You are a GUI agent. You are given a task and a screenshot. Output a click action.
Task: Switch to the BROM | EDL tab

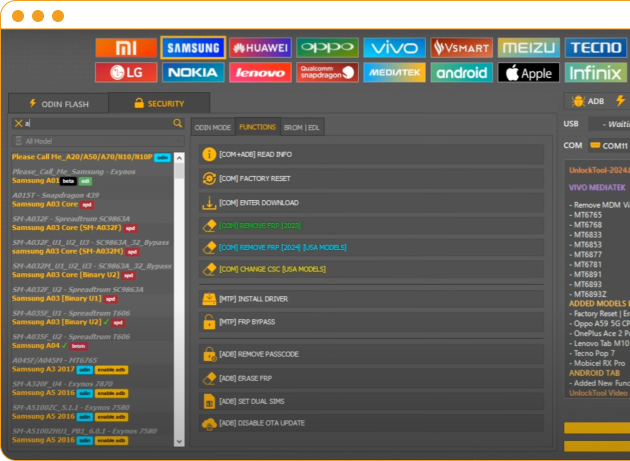(301, 127)
